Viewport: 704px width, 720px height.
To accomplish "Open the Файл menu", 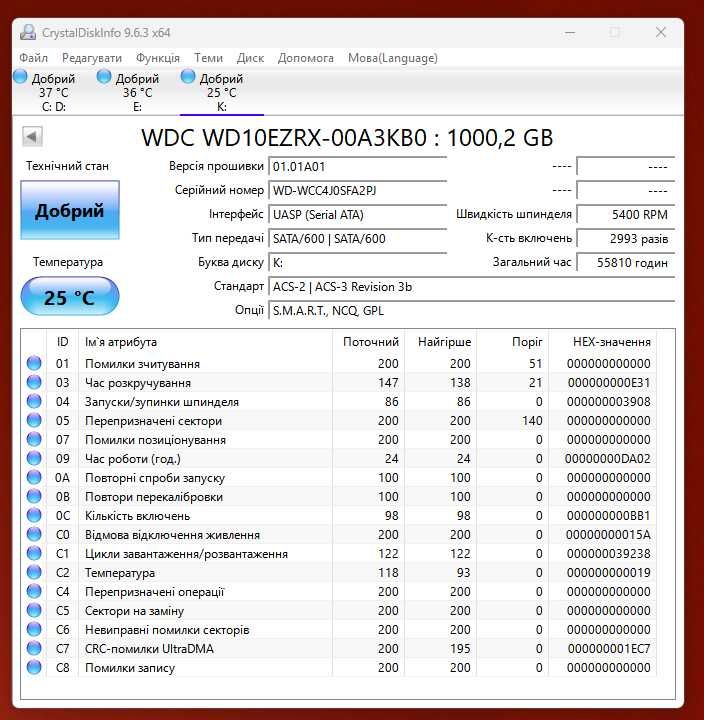I will tap(34, 58).
